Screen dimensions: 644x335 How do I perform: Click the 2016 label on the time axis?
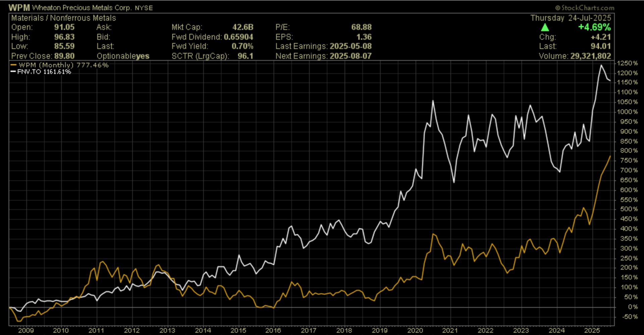[x=273, y=330]
